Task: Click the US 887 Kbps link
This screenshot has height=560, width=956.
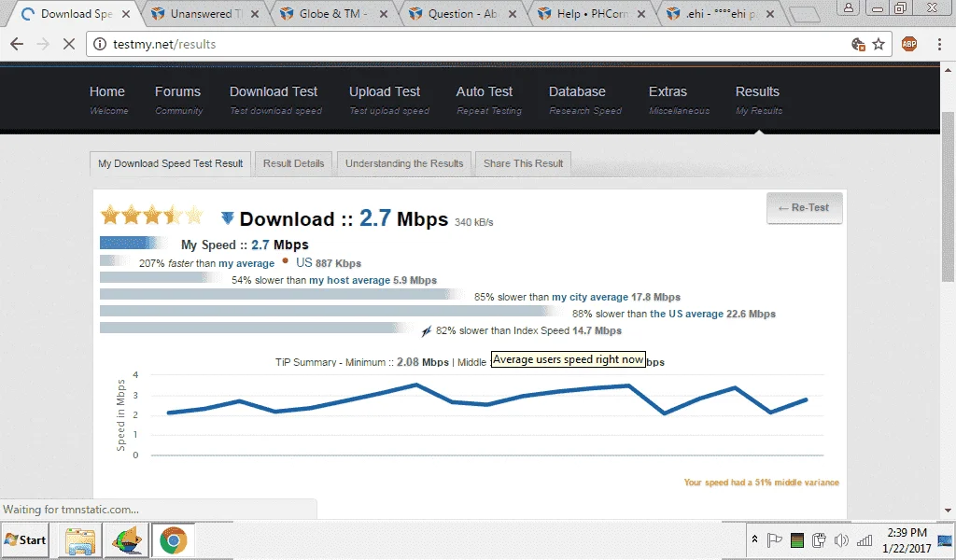Action: (328, 263)
